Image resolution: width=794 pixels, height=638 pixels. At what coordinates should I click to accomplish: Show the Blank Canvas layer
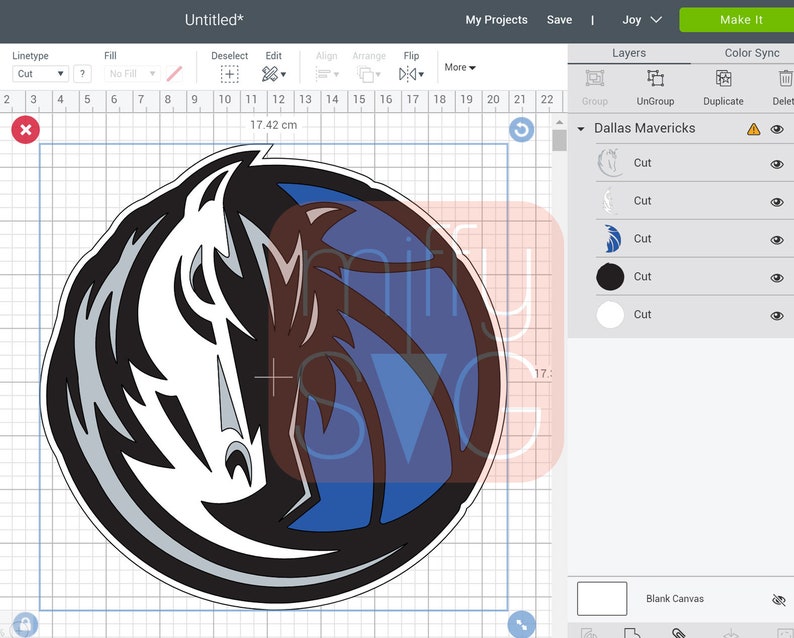tap(778, 600)
